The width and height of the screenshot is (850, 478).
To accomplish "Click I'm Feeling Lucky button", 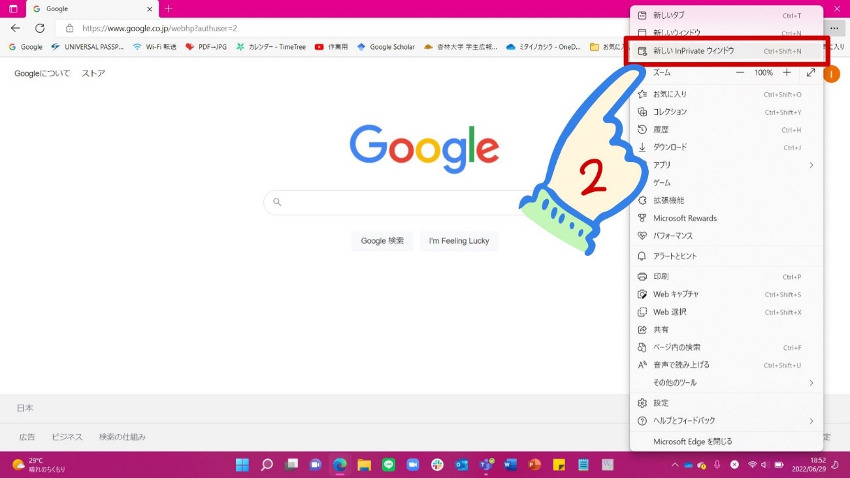I will pyautogui.click(x=459, y=241).
